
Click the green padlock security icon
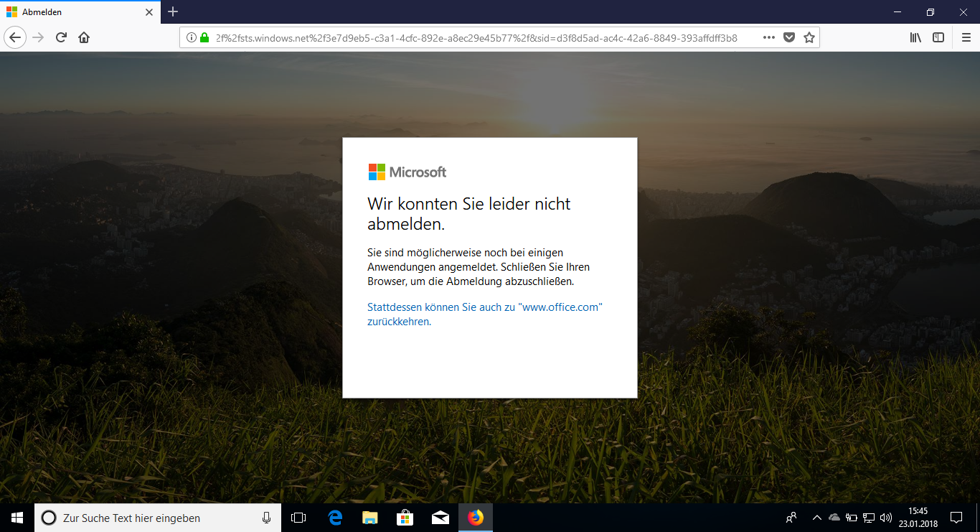[204, 37]
